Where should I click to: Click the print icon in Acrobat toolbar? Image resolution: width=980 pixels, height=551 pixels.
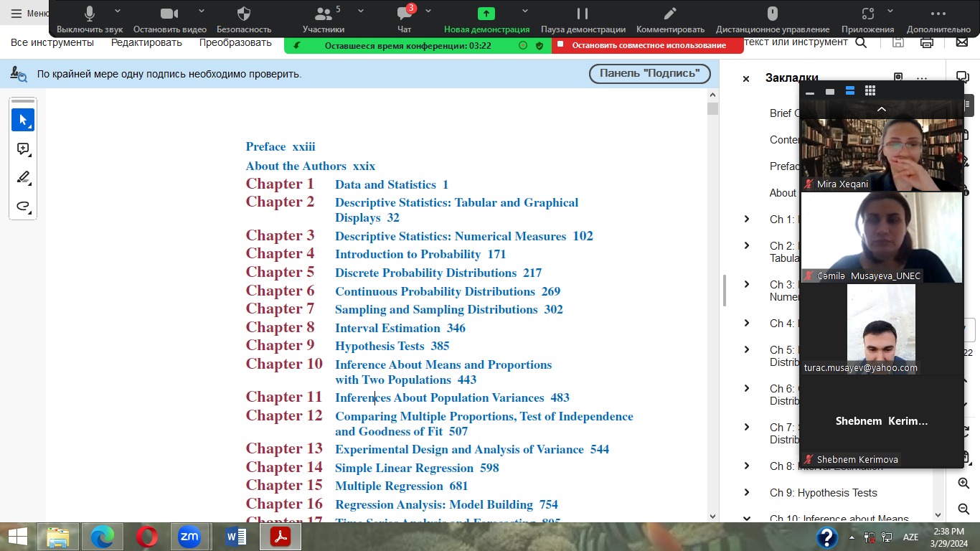[x=926, y=42]
